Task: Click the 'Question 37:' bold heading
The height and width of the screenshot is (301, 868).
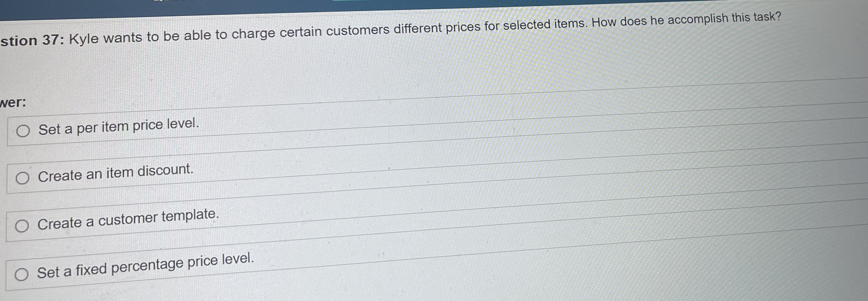Action: (33, 40)
